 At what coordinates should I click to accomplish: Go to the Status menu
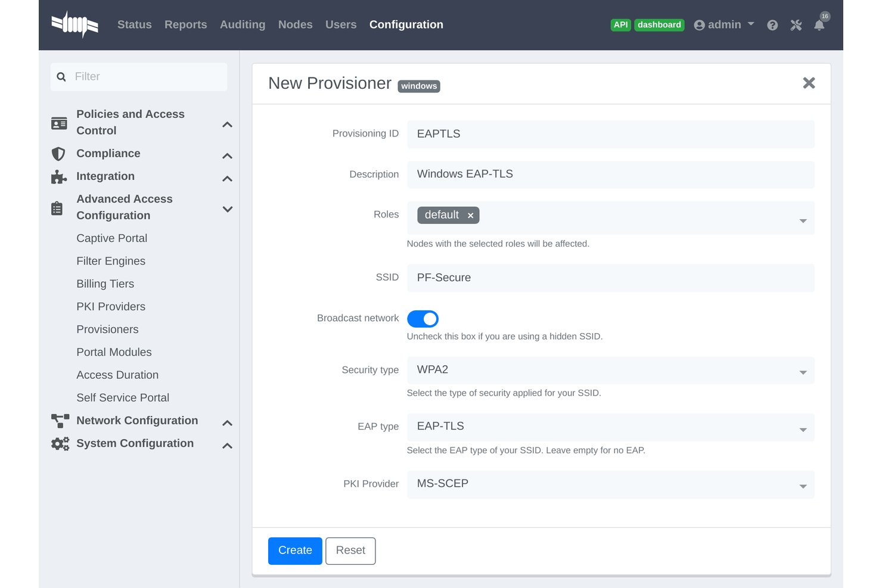pos(135,24)
